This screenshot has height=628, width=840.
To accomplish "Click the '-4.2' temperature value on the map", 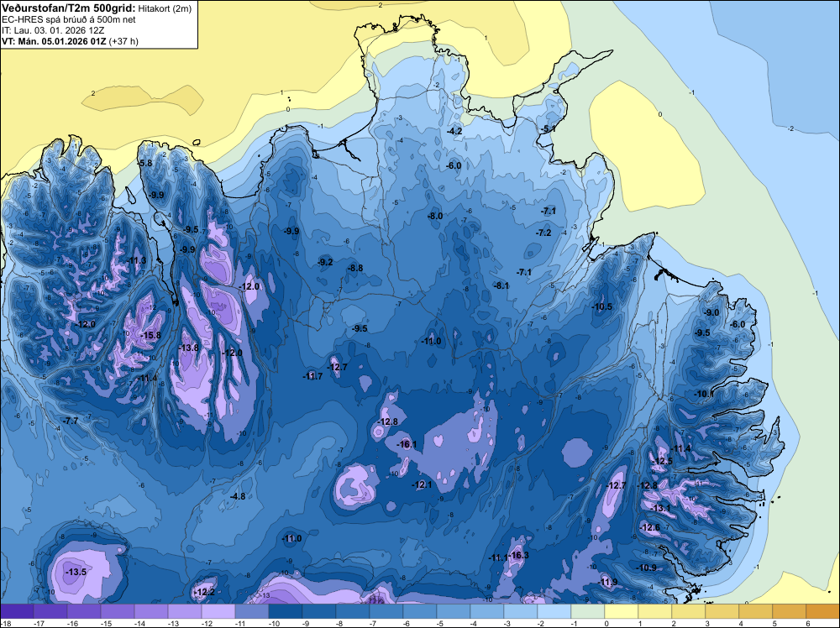I will click(x=454, y=131).
